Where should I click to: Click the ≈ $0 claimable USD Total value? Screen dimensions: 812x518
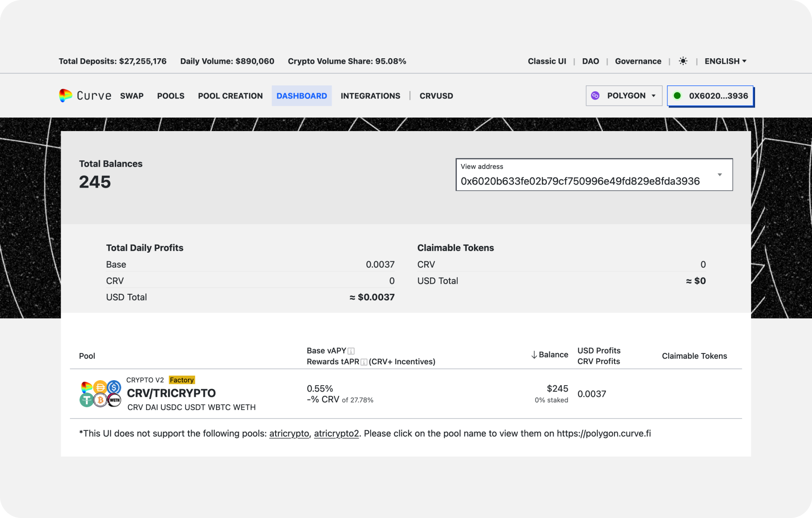(x=696, y=281)
